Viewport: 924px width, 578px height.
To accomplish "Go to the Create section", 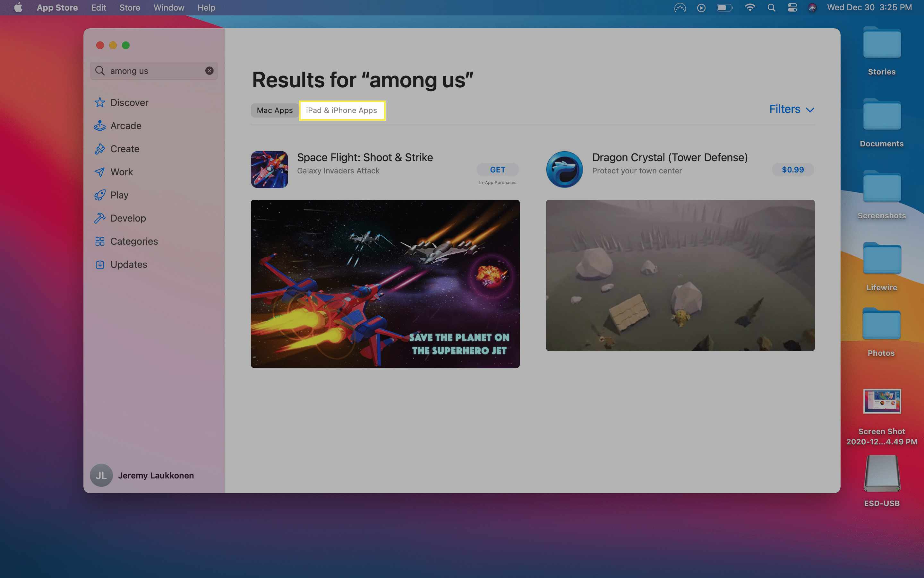I will tap(117, 149).
